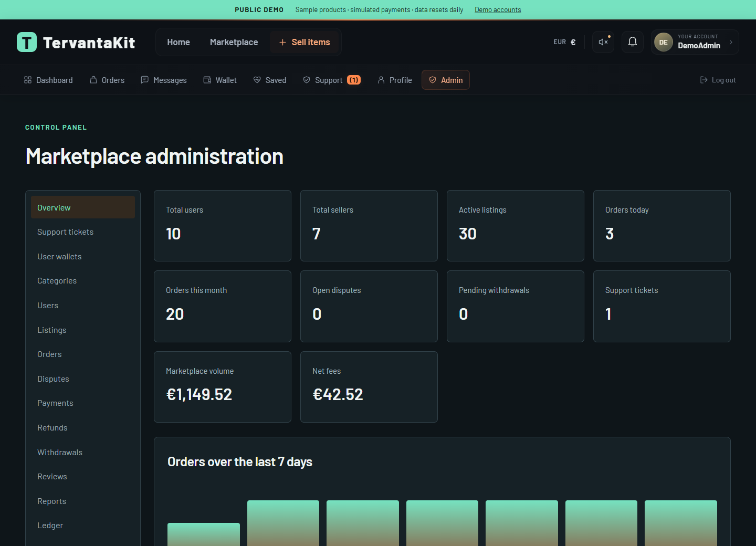Screen dimensions: 756x546
Task: Click the Wallet icon
Action: (x=207, y=80)
